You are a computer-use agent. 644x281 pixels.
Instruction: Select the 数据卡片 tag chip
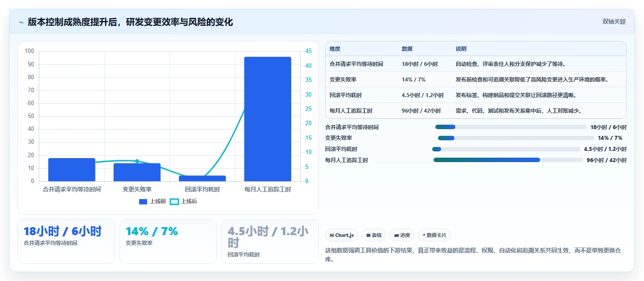[x=434, y=235]
